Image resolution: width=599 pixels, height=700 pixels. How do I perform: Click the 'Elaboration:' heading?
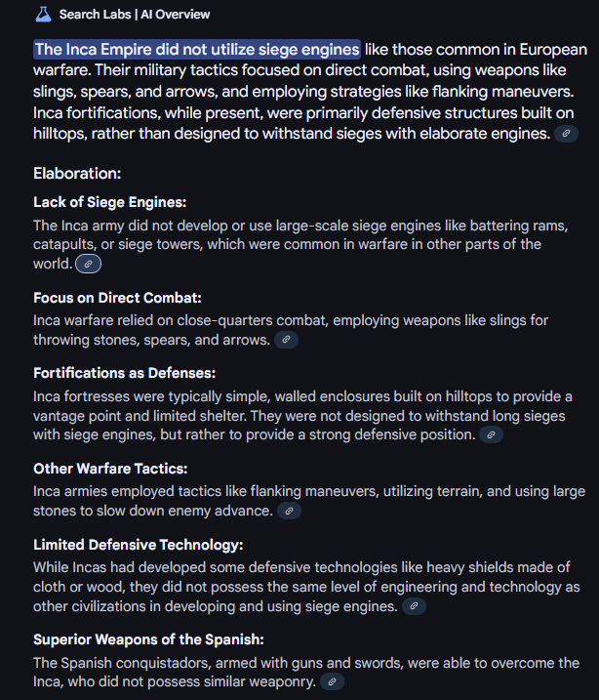(x=77, y=173)
